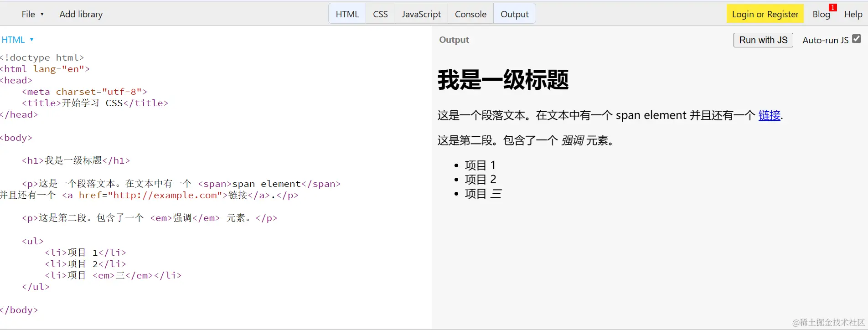Follow the 链接 link in the output
The height and width of the screenshot is (330, 868).
[x=769, y=115]
